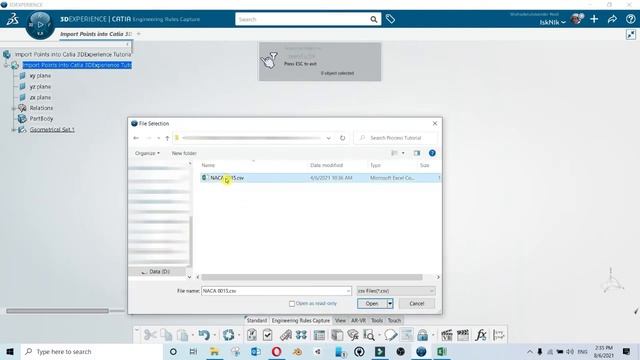Click the up-folder arrow in File Selection dialog

(167, 138)
